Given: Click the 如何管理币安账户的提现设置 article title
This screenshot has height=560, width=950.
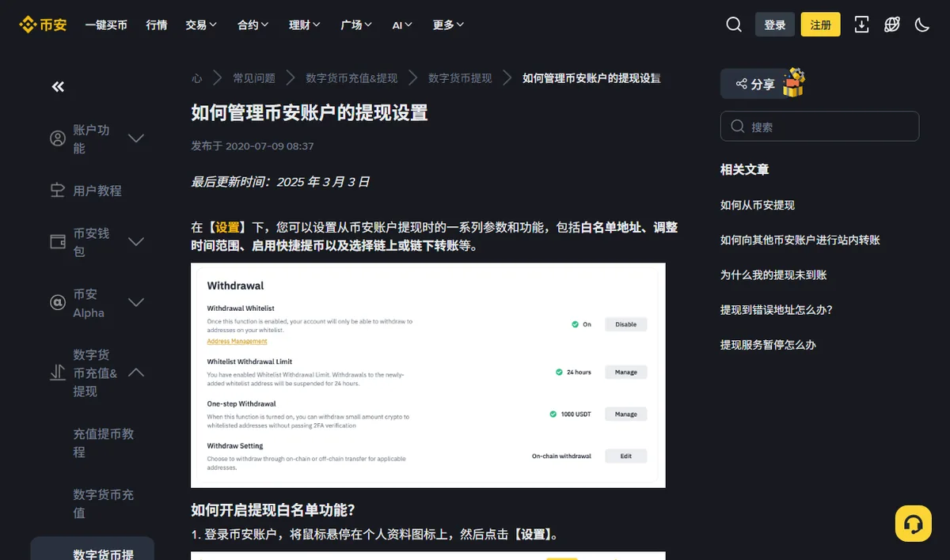Looking at the screenshot, I should point(310,112).
